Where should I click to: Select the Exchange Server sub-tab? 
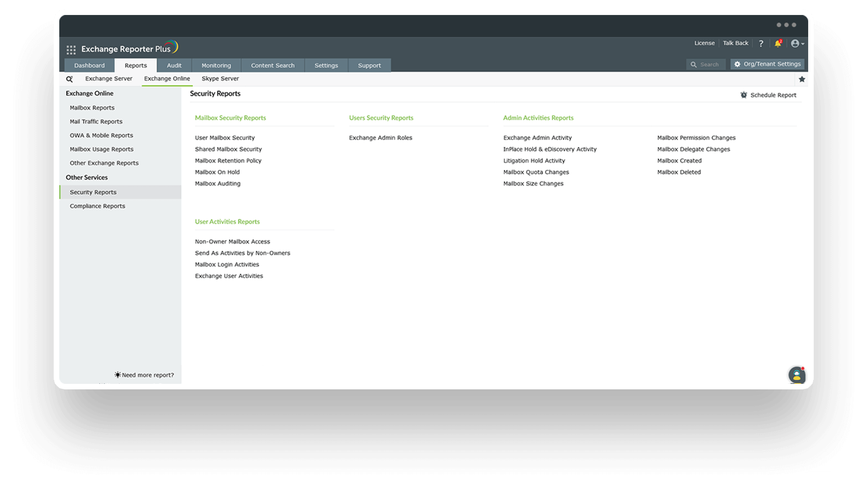108,79
